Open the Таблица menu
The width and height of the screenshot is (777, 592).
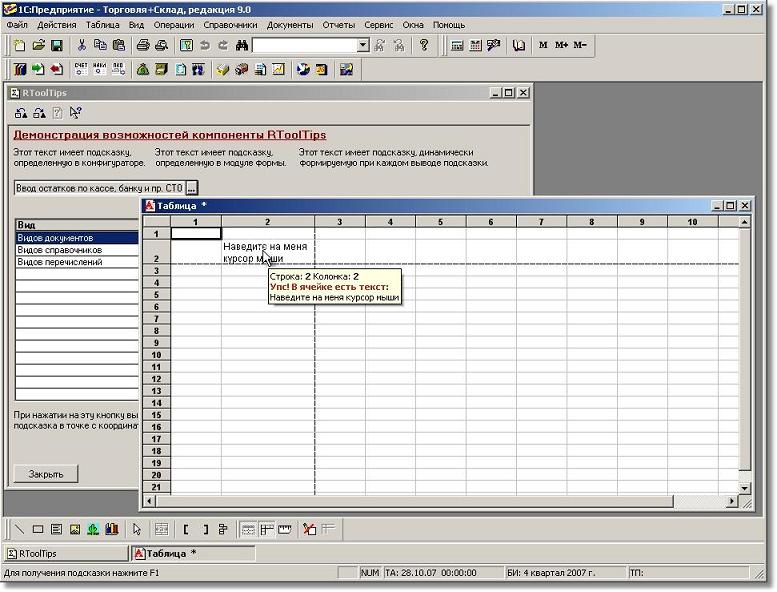point(102,24)
